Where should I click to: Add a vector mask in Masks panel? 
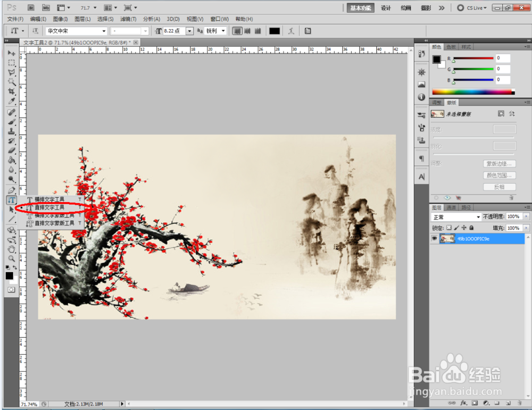[512, 114]
